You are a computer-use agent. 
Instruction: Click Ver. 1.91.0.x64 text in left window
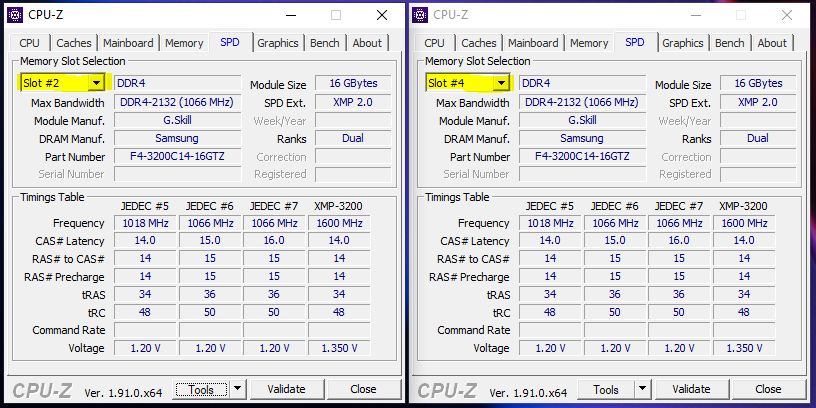click(123, 392)
